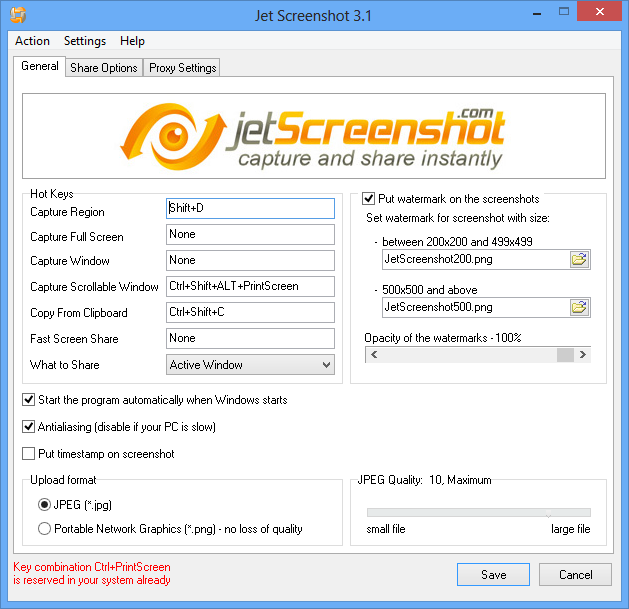Select Portable Network Graphics upload format

click(x=44, y=529)
